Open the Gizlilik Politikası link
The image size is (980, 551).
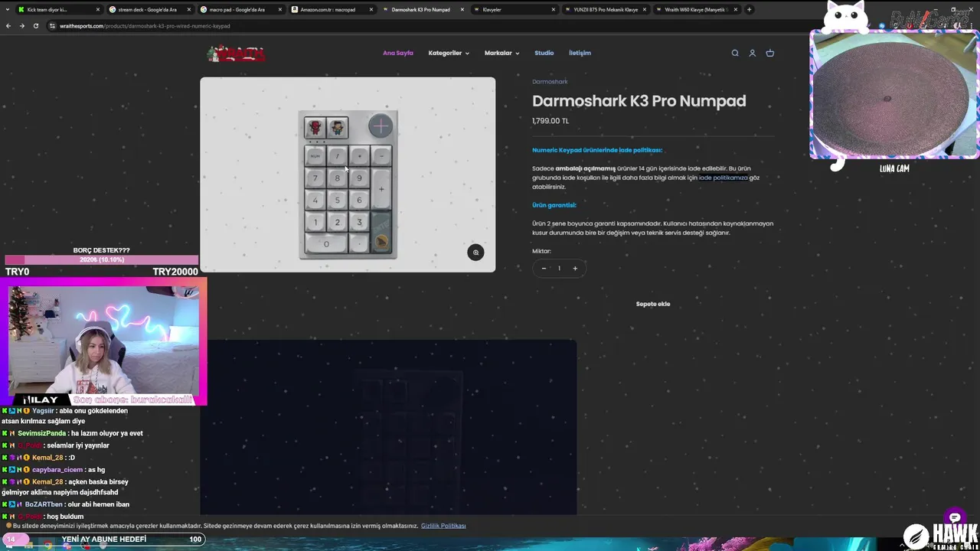[443, 526]
